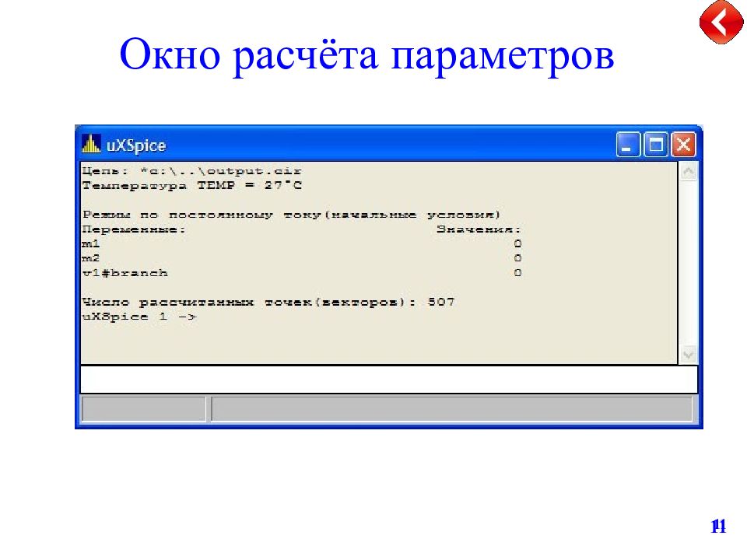Click the scrollbar up arrow
This screenshot has width=747, height=560.
pos(689,172)
